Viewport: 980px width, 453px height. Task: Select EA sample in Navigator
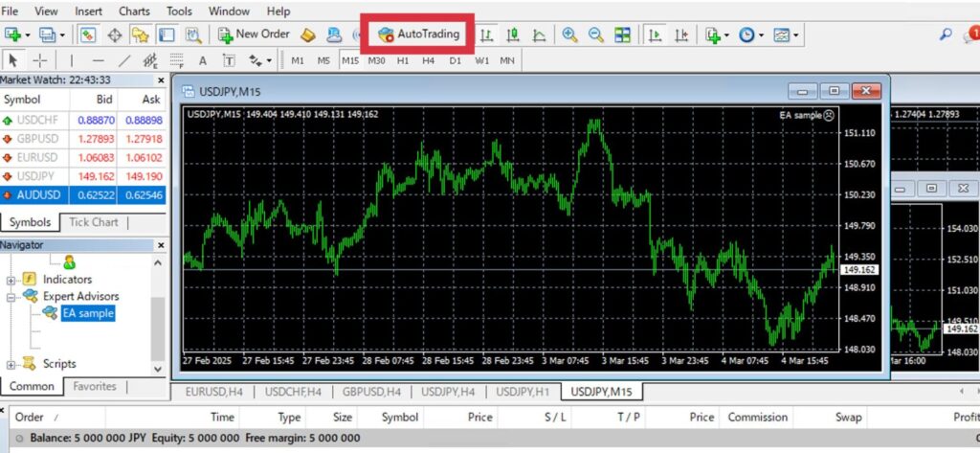click(x=88, y=313)
